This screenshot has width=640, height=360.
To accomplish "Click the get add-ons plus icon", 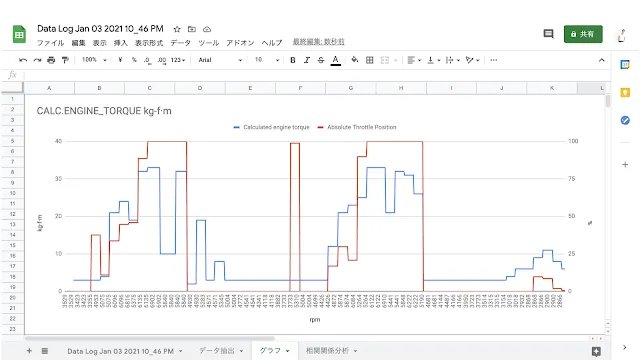I will (x=625, y=164).
